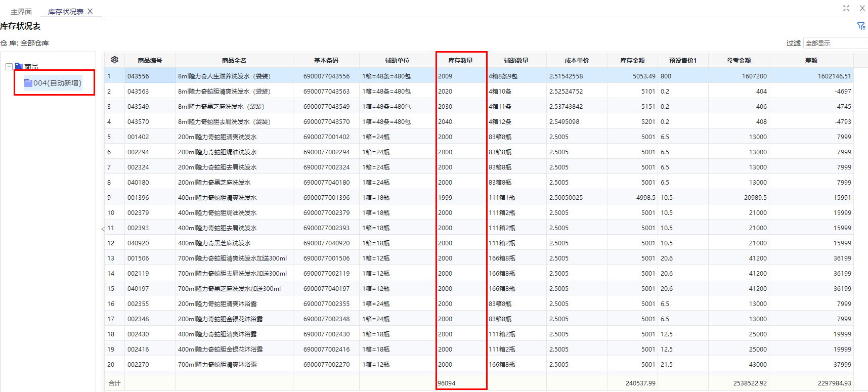Click difference value -4697

tap(843, 91)
